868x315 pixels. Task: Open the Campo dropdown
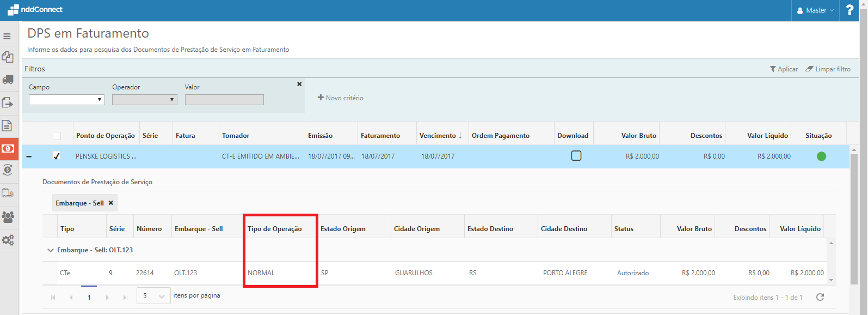66,100
